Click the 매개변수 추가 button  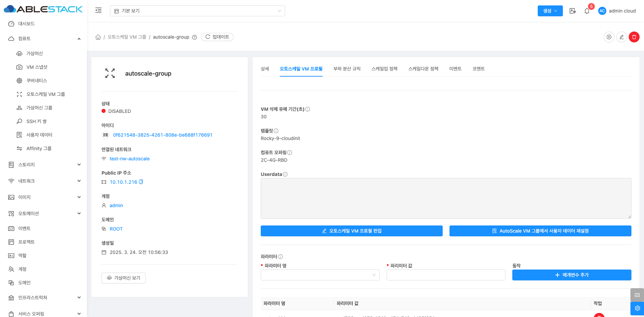[571, 275]
